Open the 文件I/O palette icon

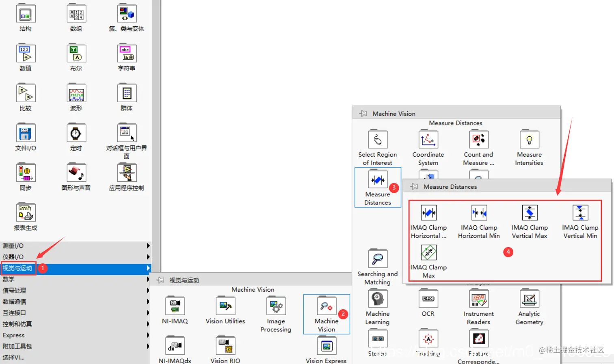[26, 133]
